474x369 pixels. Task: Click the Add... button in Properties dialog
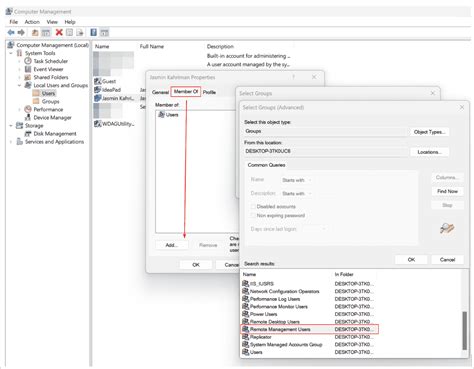pyautogui.click(x=172, y=245)
